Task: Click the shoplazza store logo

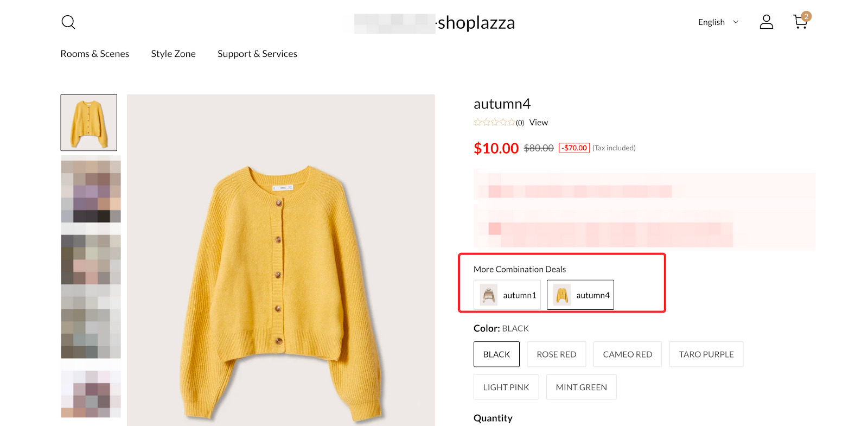Action: point(476,23)
